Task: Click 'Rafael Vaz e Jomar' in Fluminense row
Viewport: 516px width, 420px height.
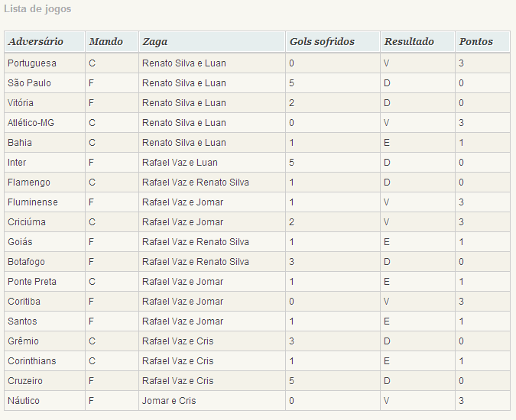Action: click(x=183, y=202)
